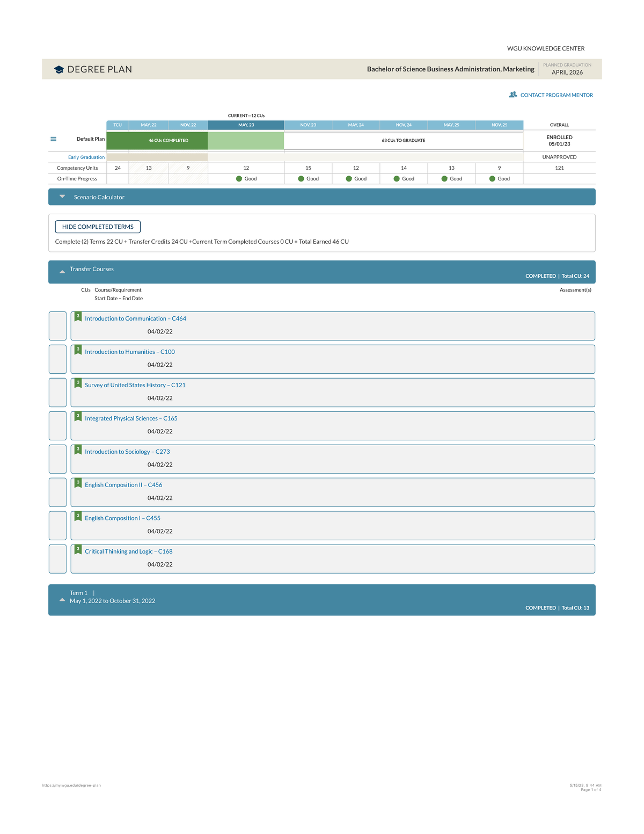
Task: Expand the Scenario Calculator arrow
Action: [62, 197]
